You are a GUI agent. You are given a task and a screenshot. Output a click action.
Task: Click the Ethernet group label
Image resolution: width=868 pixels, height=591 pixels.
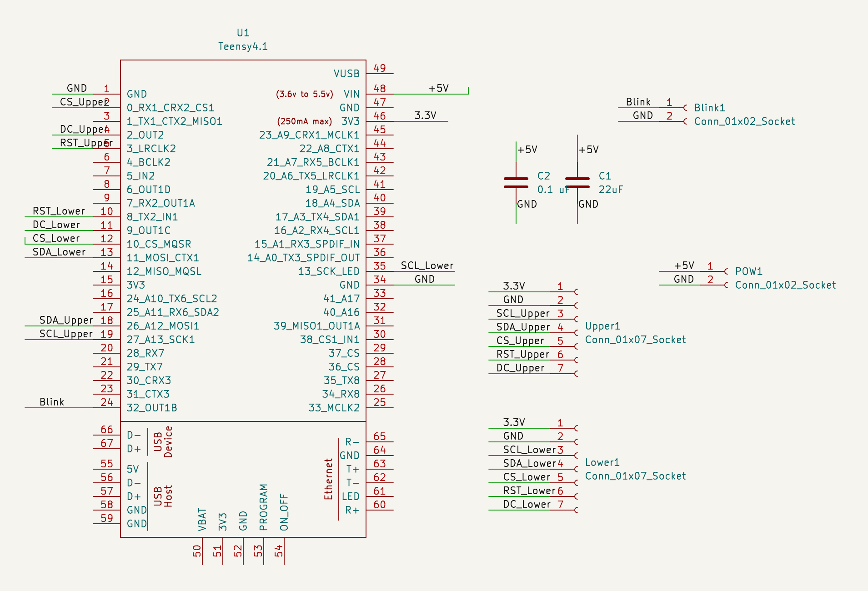[328, 479]
